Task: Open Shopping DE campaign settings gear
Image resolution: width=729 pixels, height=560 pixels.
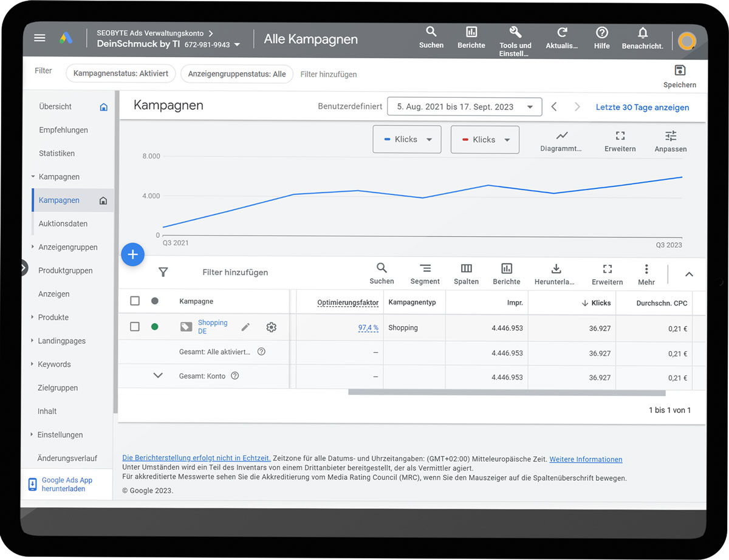Action: (x=272, y=327)
